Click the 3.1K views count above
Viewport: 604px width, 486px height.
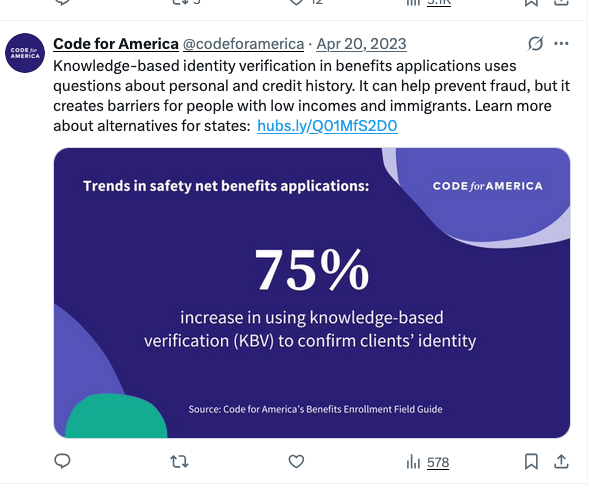pos(438,3)
